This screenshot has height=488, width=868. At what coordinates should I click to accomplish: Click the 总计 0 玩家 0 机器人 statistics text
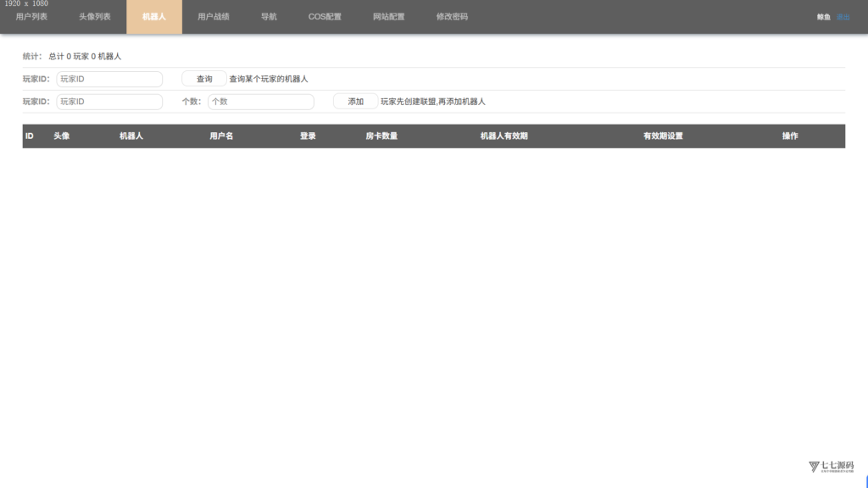click(x=85, y=57)
